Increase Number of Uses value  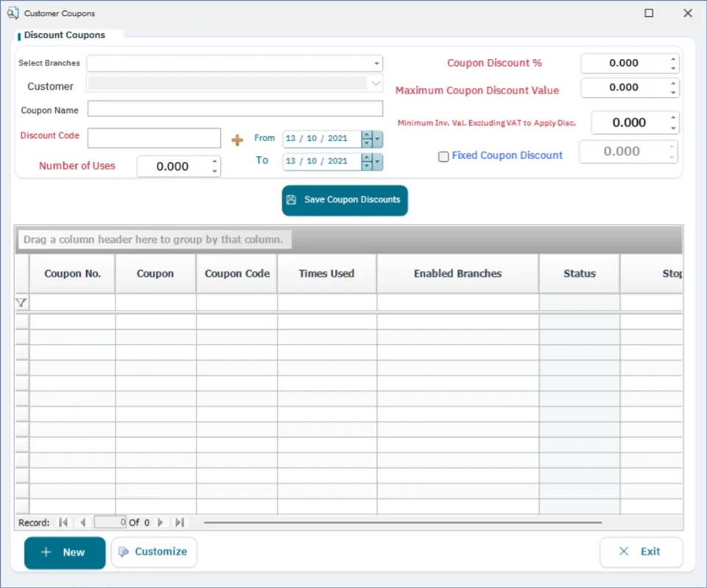pyautogui.click(x=214, y=161)
